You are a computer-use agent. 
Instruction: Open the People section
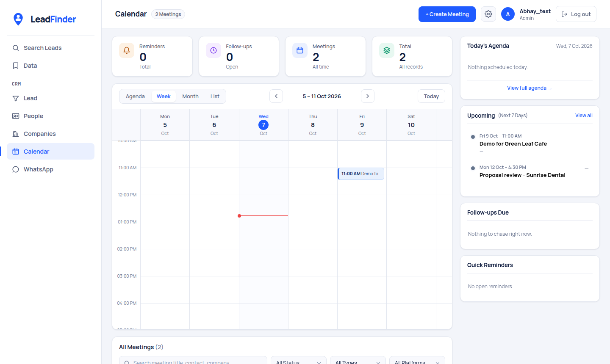click(50, 116)
